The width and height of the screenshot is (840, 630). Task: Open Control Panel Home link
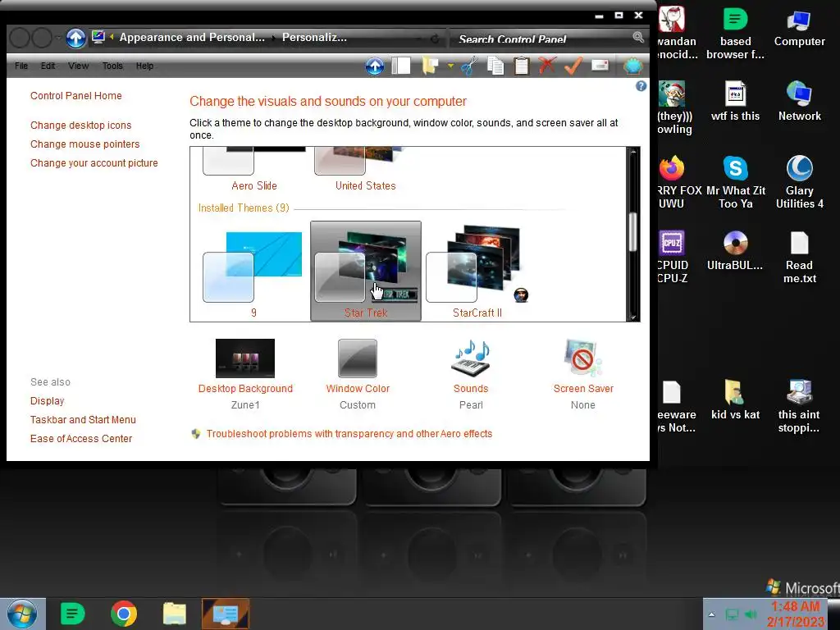coord(76,96)
